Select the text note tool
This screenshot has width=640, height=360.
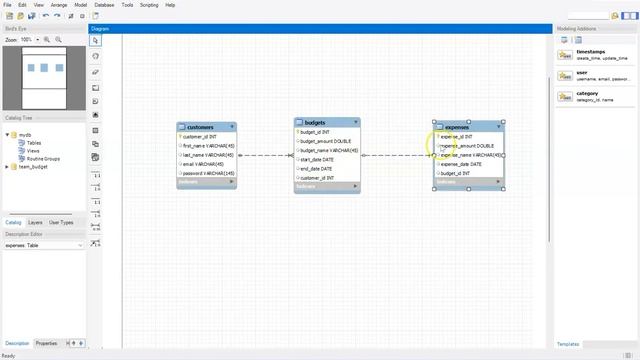pos(96,101)
